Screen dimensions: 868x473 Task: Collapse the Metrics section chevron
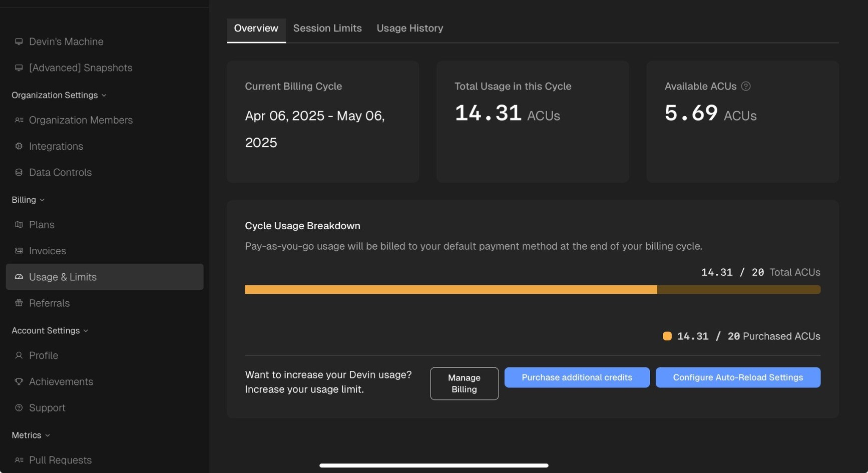pyautogui.click(x=48, y=435)
